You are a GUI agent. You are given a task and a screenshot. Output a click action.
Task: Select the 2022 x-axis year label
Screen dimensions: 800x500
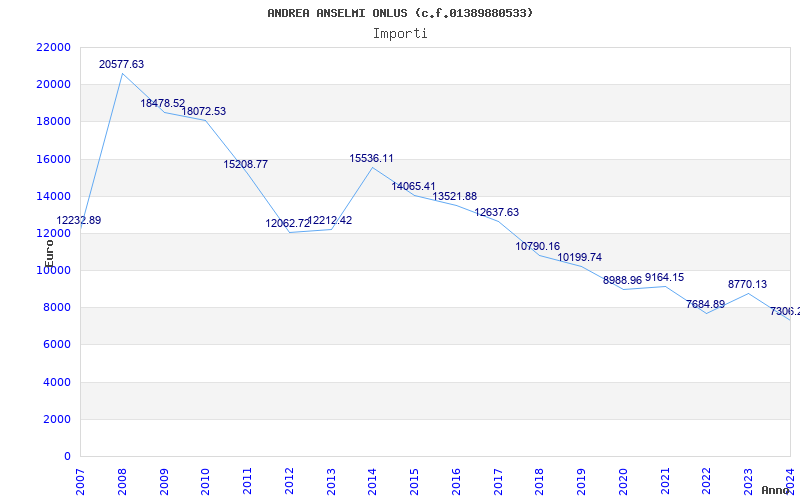pos(707,481)
